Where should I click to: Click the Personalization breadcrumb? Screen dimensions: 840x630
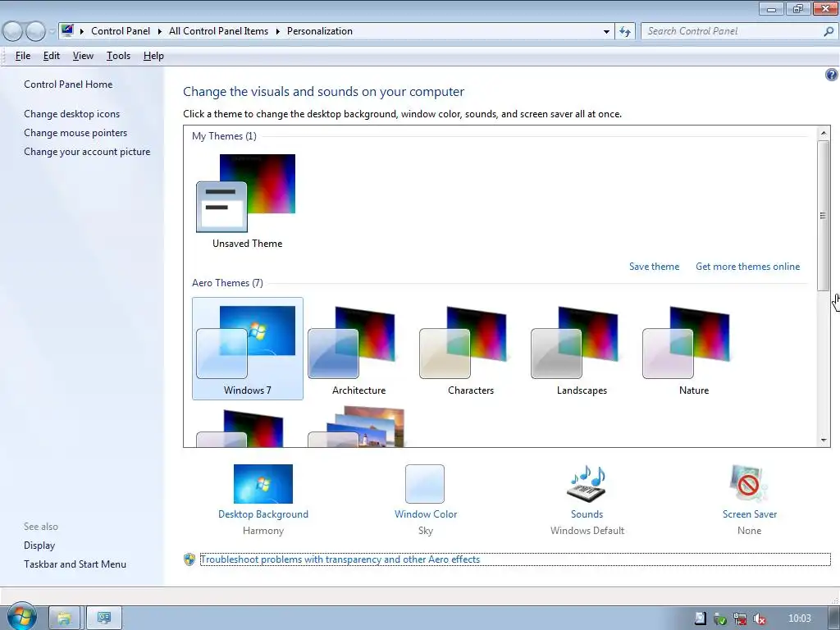[320, 31]
